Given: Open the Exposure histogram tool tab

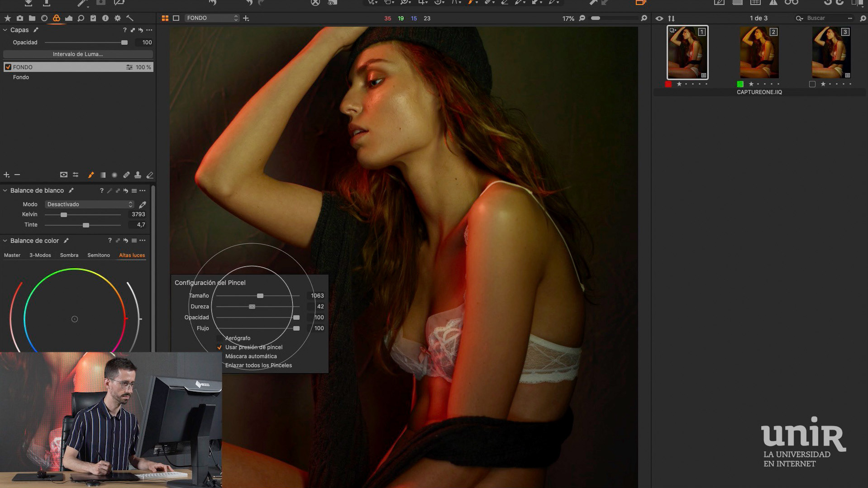Looking at the screenshot, I should coord(69,18).
